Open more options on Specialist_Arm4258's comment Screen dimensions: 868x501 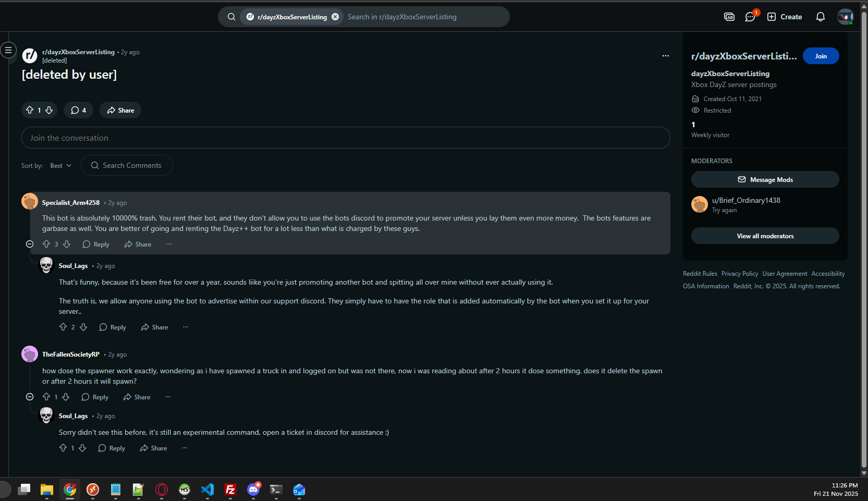click(x=169, y=244)
